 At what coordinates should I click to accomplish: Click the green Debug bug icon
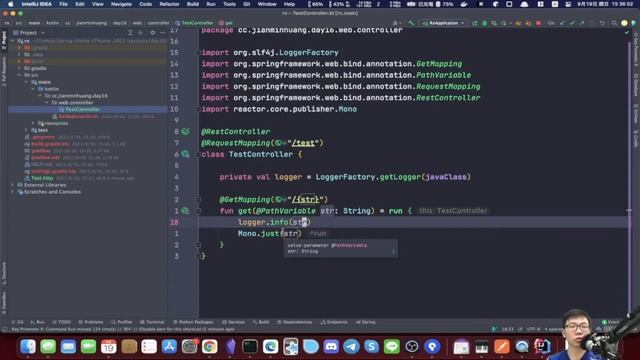(x=484, y=23)
